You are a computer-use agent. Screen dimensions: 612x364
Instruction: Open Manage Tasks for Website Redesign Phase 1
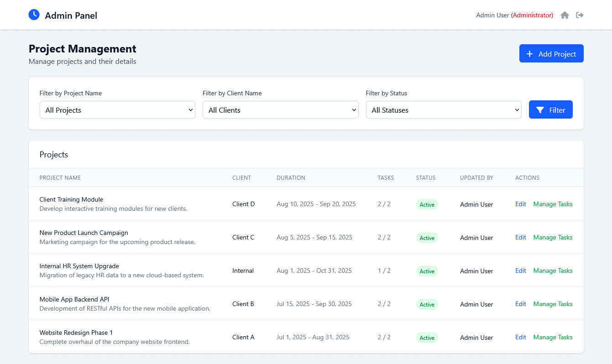coord(553,337)
